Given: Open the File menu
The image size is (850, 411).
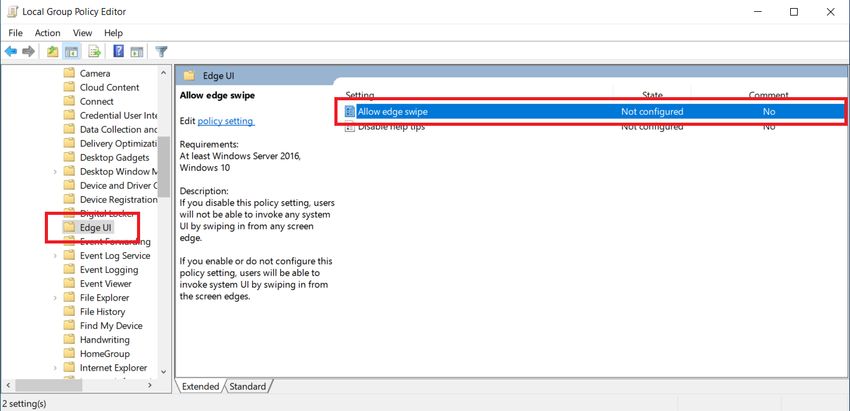Looking at the screenshot, I should coord(15,33).
